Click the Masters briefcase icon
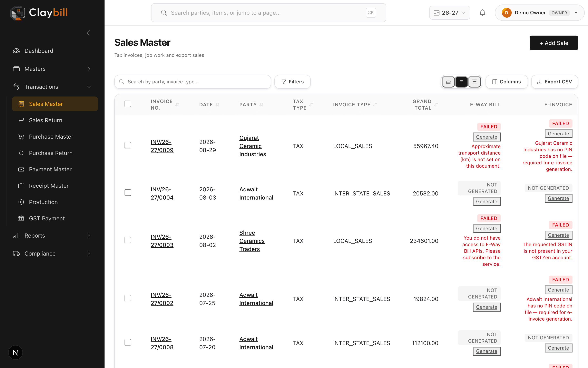The image size is (588, 368). click(16, 69)
